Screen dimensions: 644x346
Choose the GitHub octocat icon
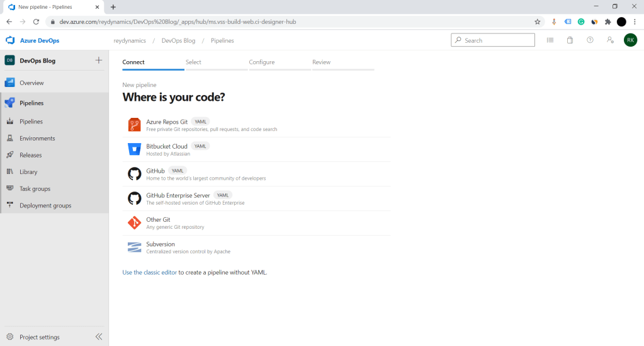[134, 174]
